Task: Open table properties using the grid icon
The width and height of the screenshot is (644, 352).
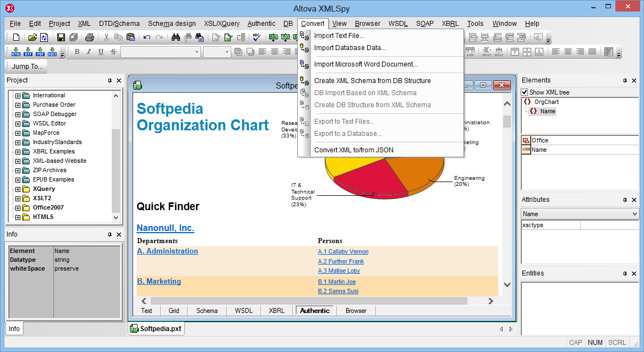Action: (609, 52)
